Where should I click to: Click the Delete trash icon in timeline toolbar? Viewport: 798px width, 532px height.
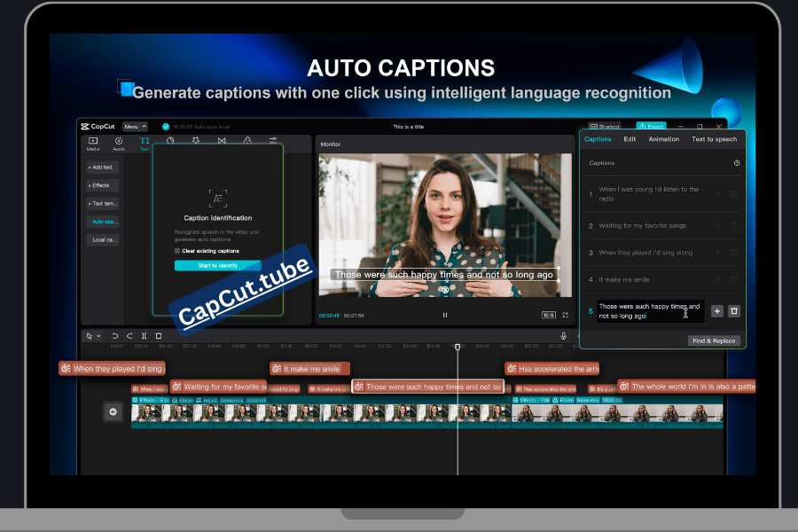159,336
